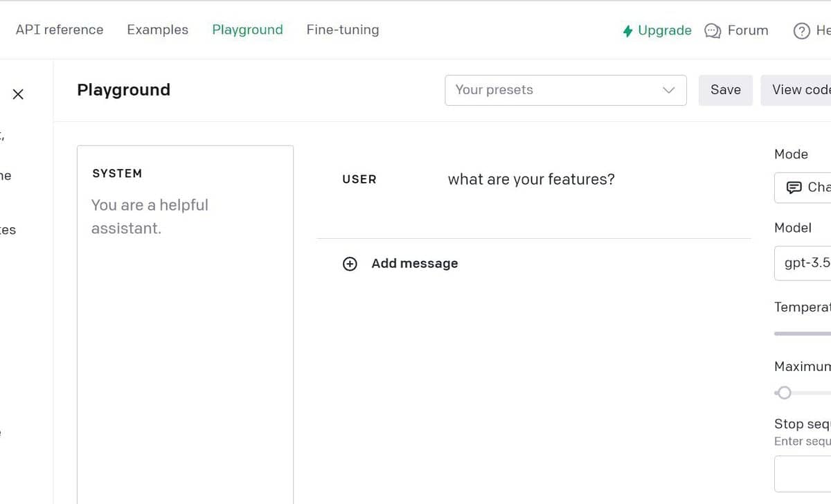Viewport: 831px width, 504px height.
Task: Click the plus icon beside Add message
Action: pos(350,264)
